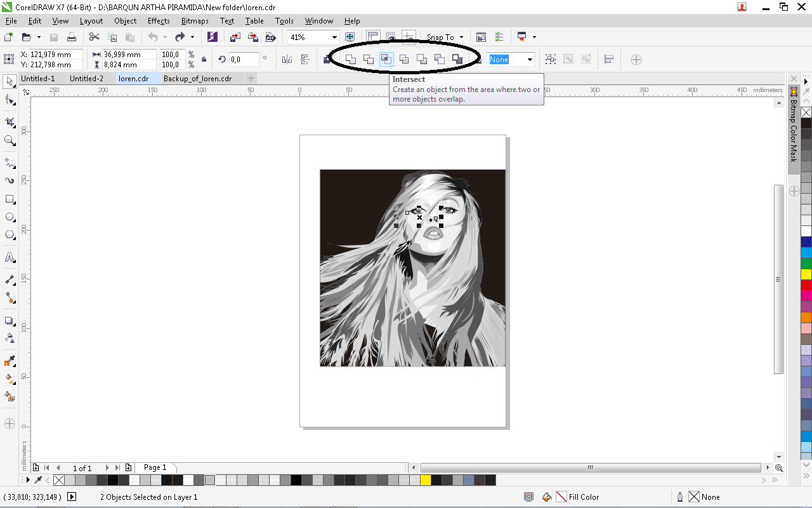This screenshot has width=812, height=508.
Task: Click the Cut scissors icon
Action: [94, 37]
